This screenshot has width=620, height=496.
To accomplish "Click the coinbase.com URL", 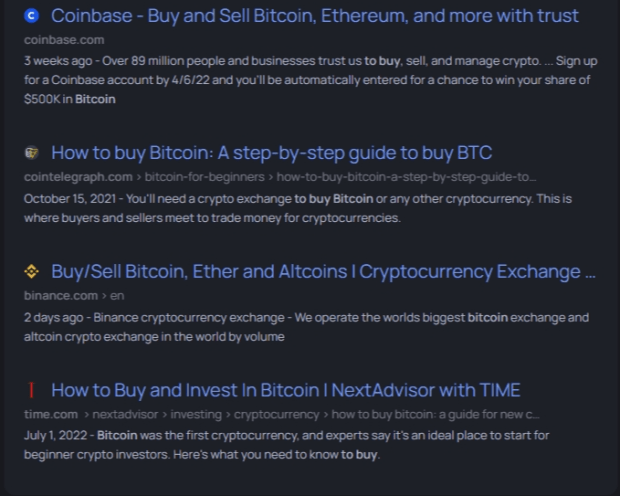I will (x=64, y=39).
